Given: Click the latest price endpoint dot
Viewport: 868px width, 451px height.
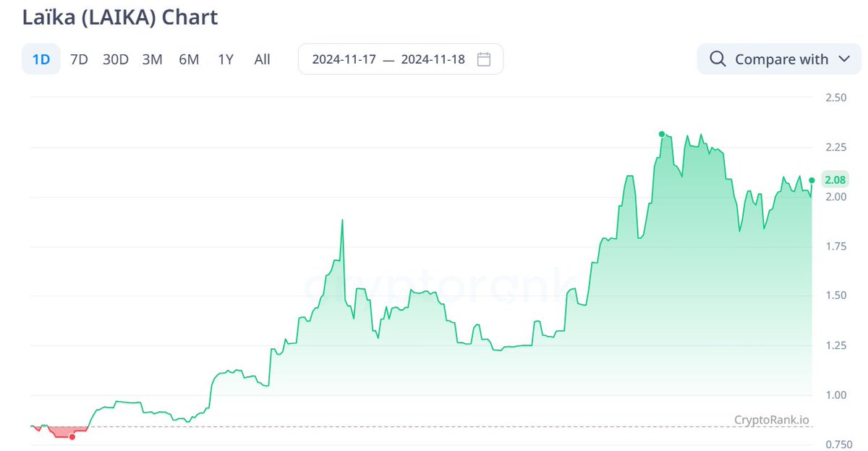Looking at the screenshot, I should 812,180.
